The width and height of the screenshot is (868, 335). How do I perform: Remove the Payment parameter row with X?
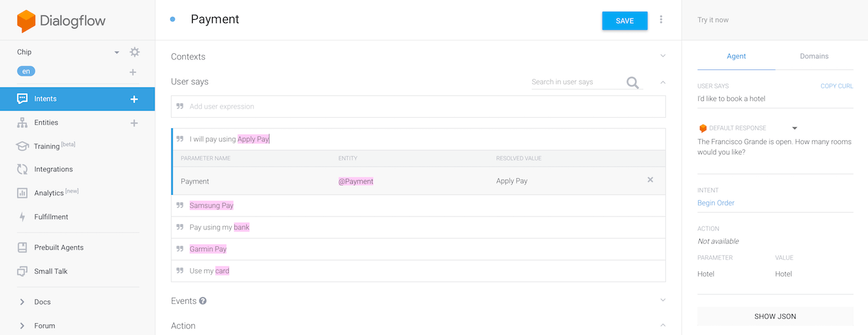pos(650,180)
